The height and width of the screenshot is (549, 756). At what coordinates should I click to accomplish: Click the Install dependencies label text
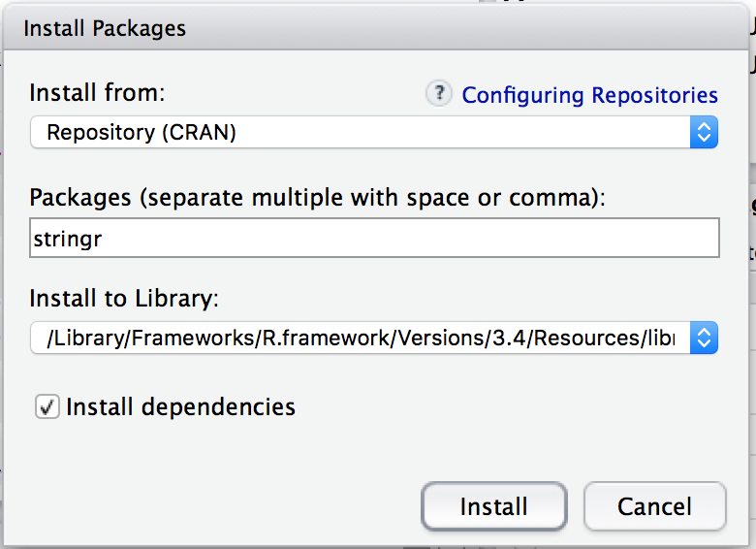(180, 406)
